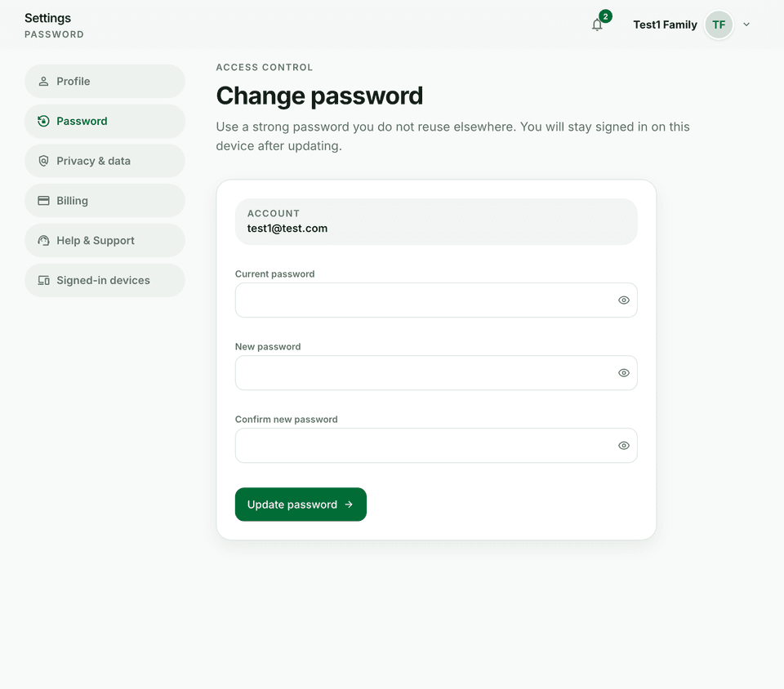Screen dimensions: 784x689
Task: Click the test1@test.com account email
Action: click(x=287, y=229)
